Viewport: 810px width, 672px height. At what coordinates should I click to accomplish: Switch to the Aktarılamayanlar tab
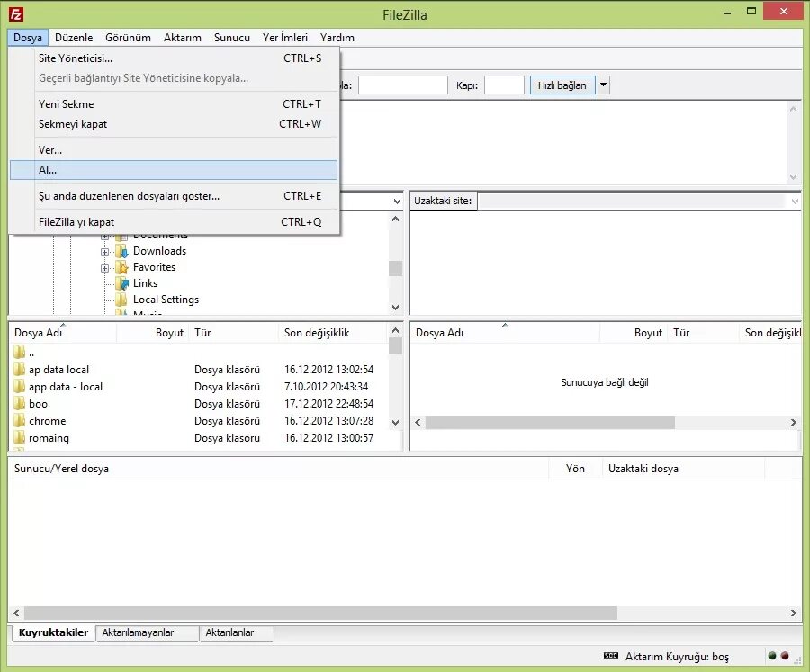click(148, 632)
